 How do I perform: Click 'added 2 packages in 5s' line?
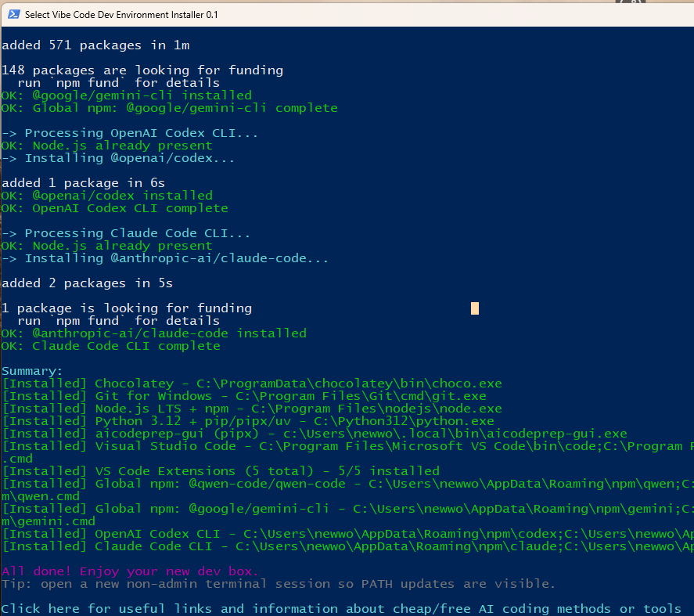coord(87,283)
